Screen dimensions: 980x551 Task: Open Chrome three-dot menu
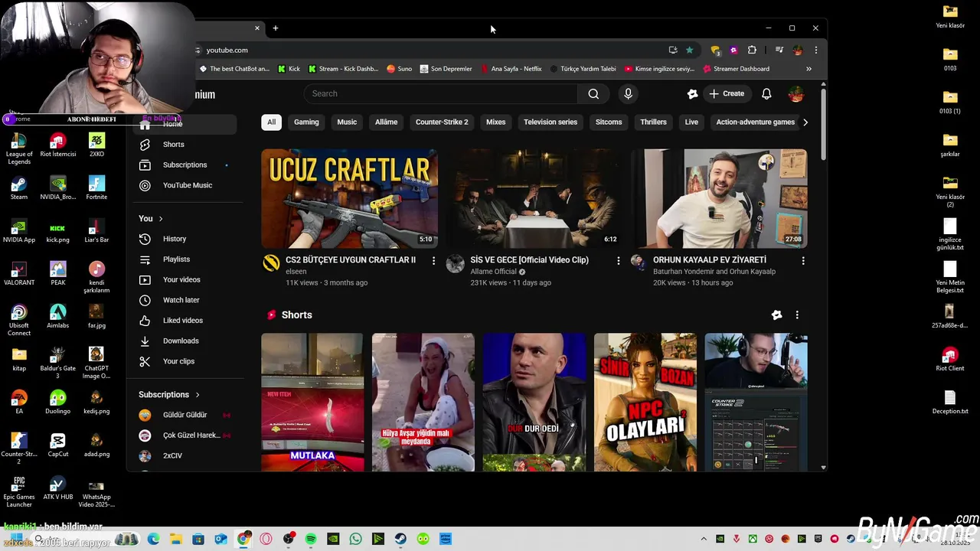pyautogui.click(x=815, y=50)
